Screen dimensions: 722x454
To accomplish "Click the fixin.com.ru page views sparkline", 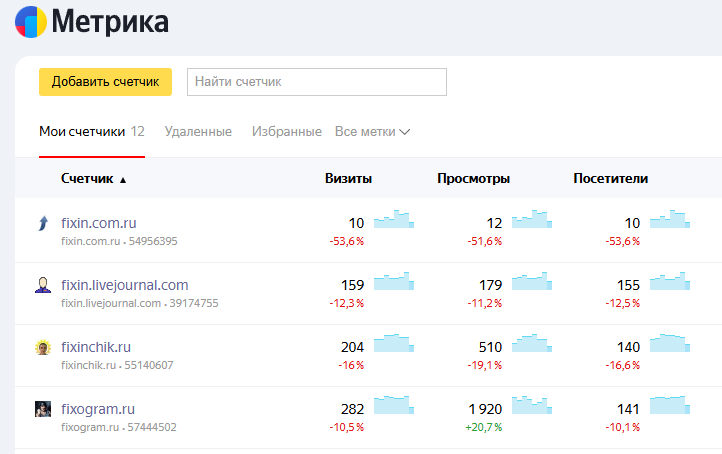I will [x=532, y=219].
